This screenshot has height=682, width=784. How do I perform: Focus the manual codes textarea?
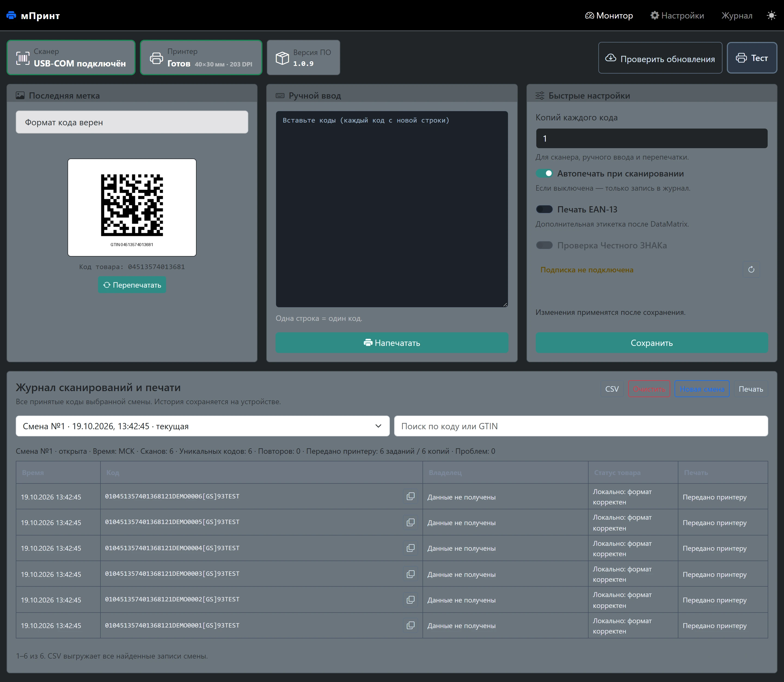pos(392,209)
